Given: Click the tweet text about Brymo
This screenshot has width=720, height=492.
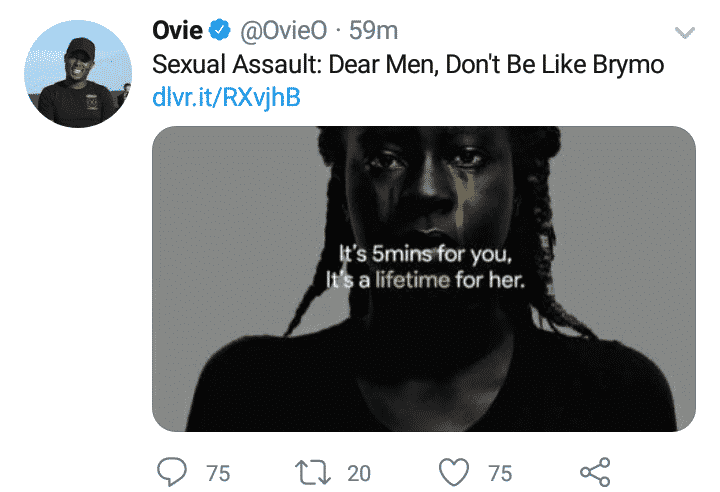Looking at the screenshot, I should coord(407,65).
